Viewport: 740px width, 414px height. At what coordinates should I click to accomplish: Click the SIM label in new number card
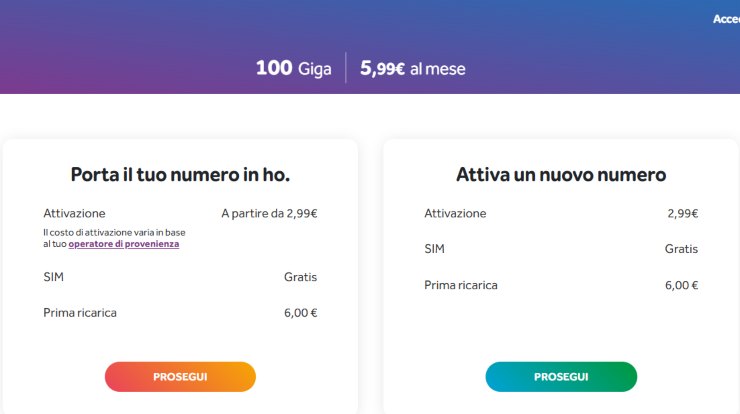point(434,249)
